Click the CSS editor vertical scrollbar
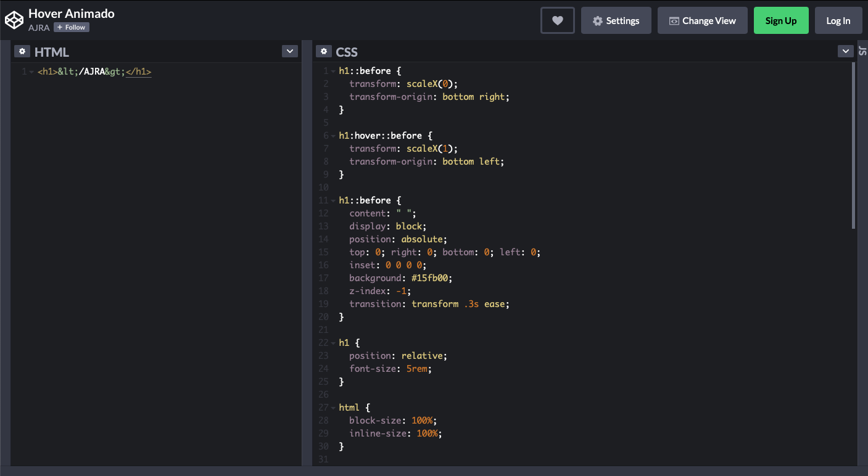This screenshot has height=476, width=868. (854, 146)
